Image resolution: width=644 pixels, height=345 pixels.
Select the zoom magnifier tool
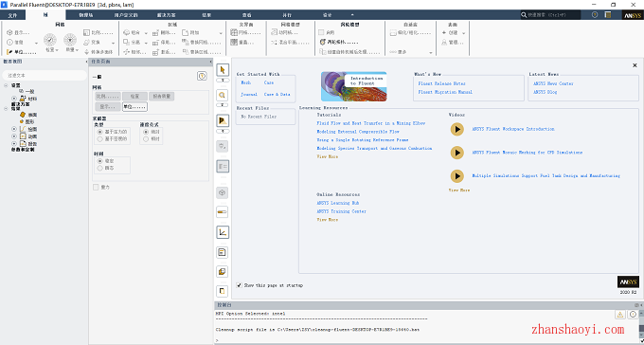(223, 95)
